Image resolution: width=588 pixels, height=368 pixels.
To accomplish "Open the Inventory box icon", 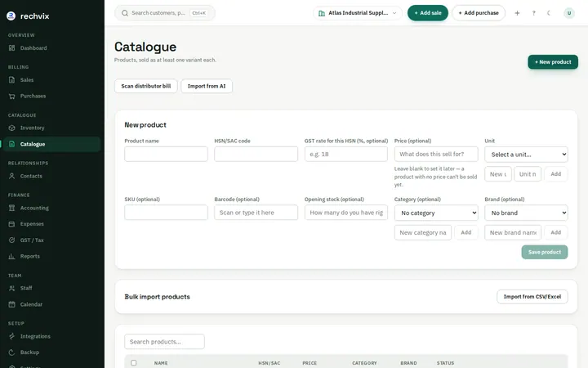I will pyautogui.click(x=12, y=128).
